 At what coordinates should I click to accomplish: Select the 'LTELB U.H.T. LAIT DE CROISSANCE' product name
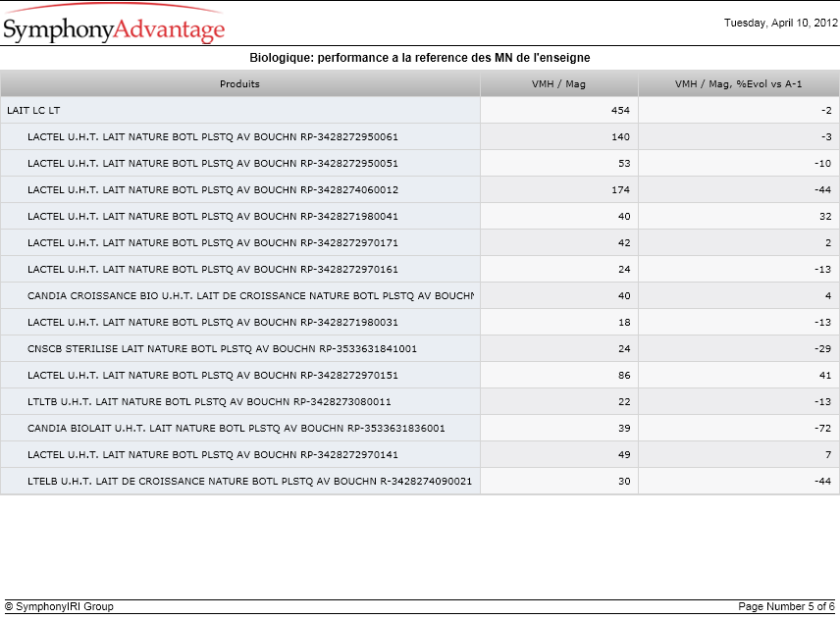tap(249, 482)
